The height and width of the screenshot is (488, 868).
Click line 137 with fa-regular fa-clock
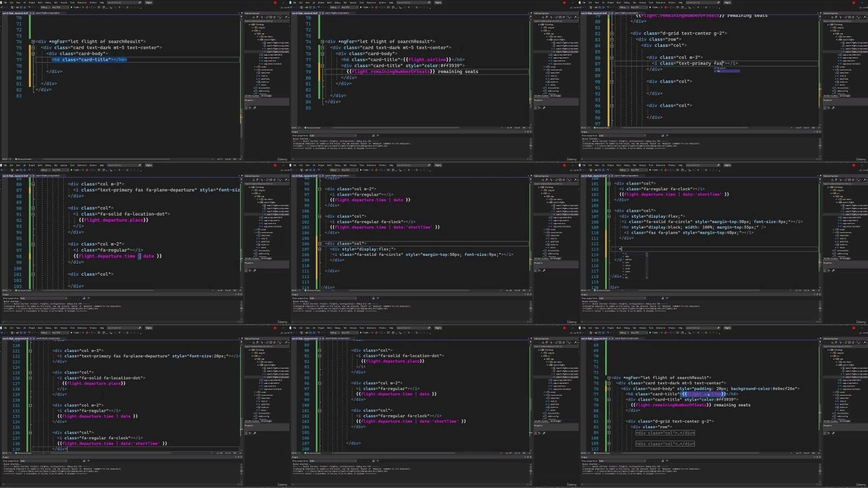coord(100,438)
